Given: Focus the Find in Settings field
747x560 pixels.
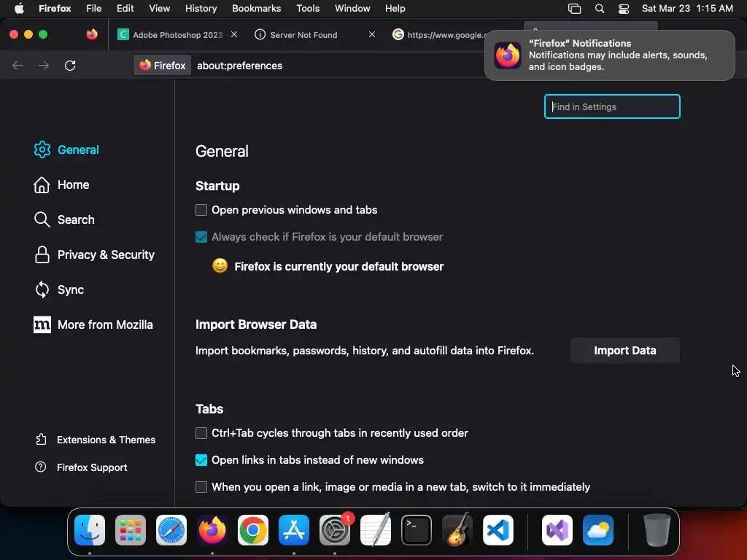Looking at the screenshot, I should (612, 106).
